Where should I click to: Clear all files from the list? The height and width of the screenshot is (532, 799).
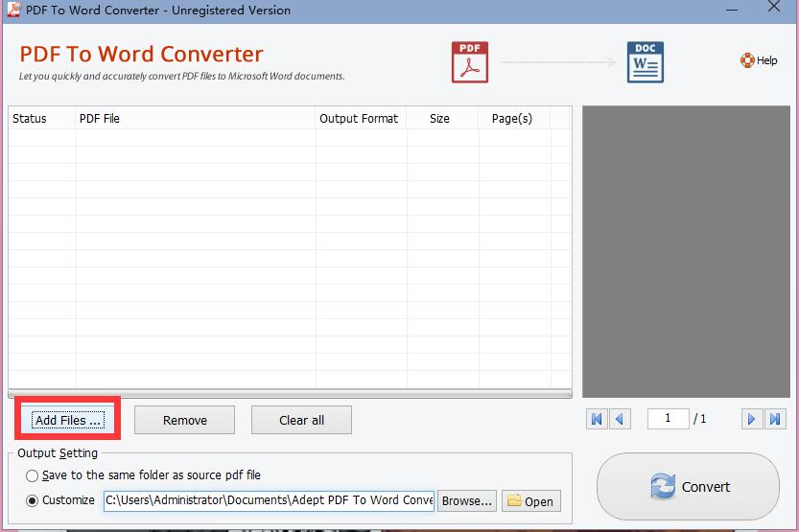(301, 420)
